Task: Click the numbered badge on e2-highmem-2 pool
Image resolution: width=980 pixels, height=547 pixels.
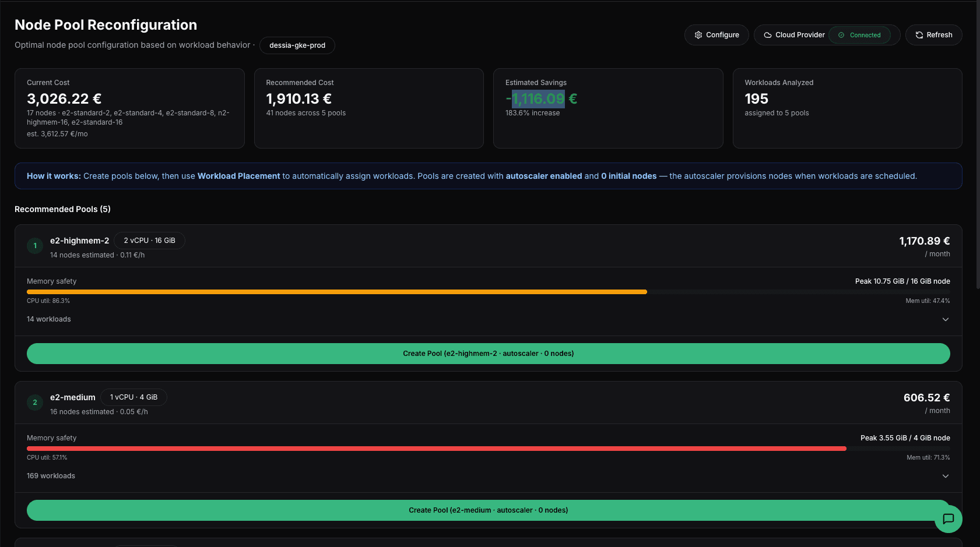Action: [35, 246]
